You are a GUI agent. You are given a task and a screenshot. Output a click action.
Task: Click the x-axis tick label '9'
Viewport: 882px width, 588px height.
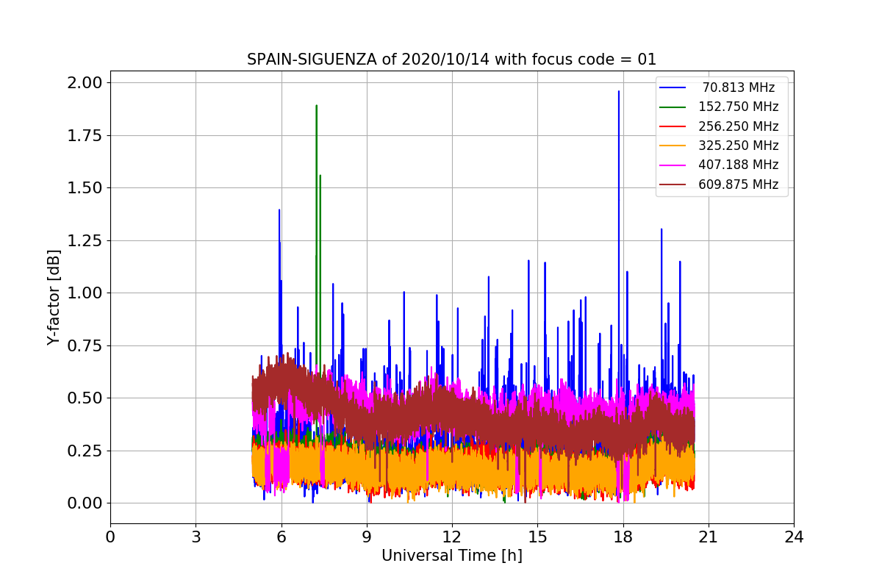pyautogui.click(x=366, y=537)
